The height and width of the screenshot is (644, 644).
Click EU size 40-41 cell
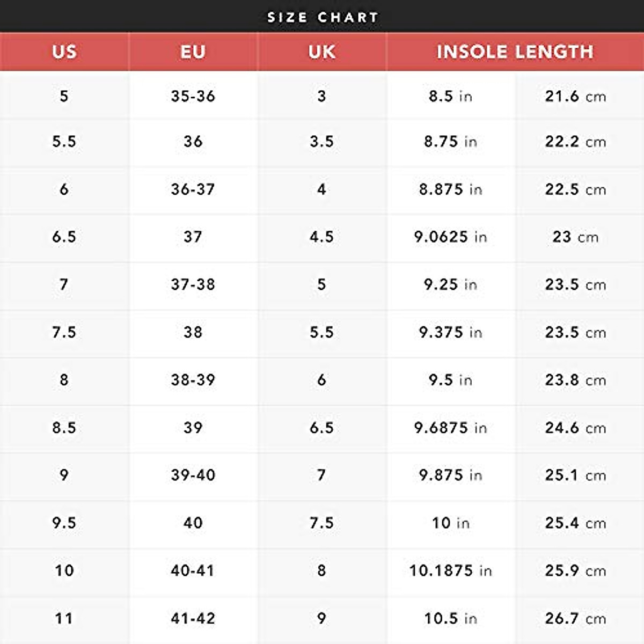tap(193, 570)
